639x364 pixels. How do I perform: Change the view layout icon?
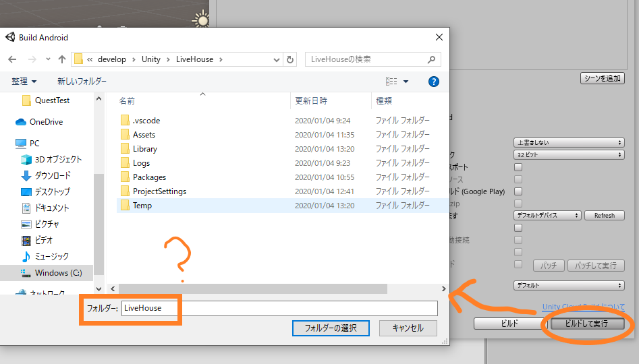coord(391,82)
